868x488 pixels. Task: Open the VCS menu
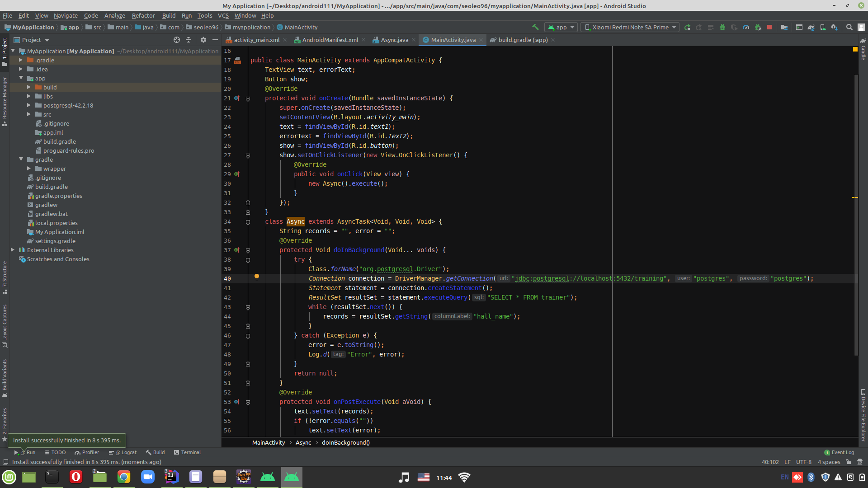[223, 15]
